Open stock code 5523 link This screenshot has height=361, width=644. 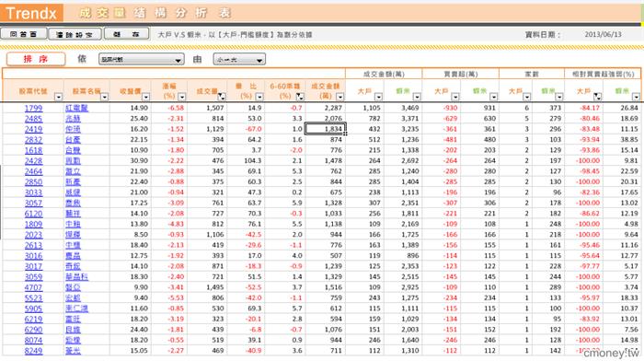[x=33, y=298]
